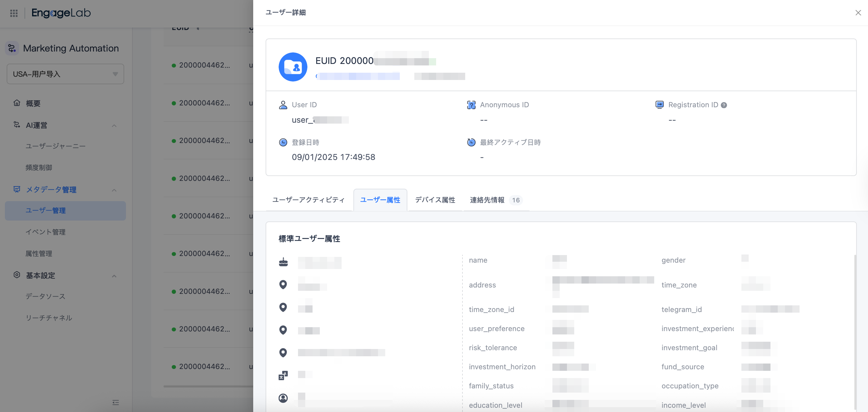
Task: Click the 概要 home icon
Action: (x=17, y=103)
